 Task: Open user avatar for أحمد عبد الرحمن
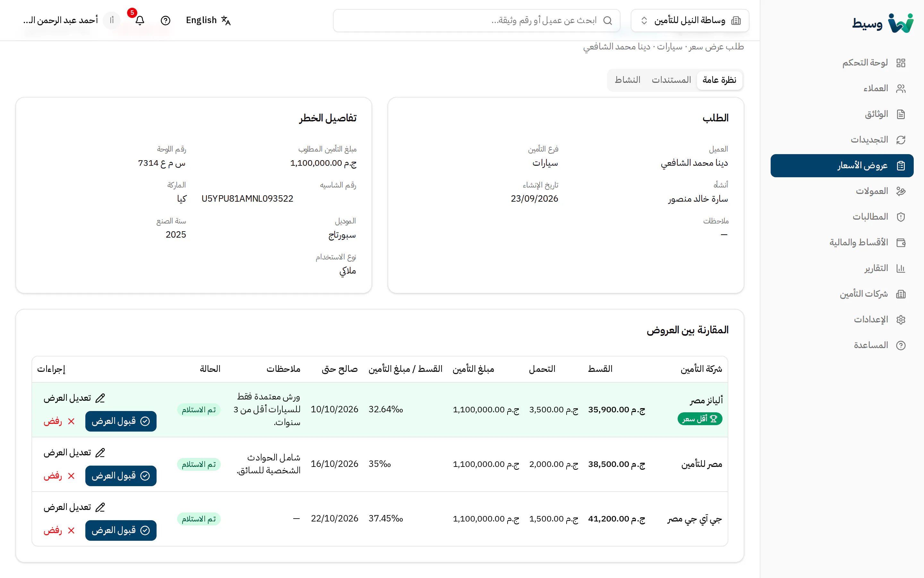tap(112, 20)
